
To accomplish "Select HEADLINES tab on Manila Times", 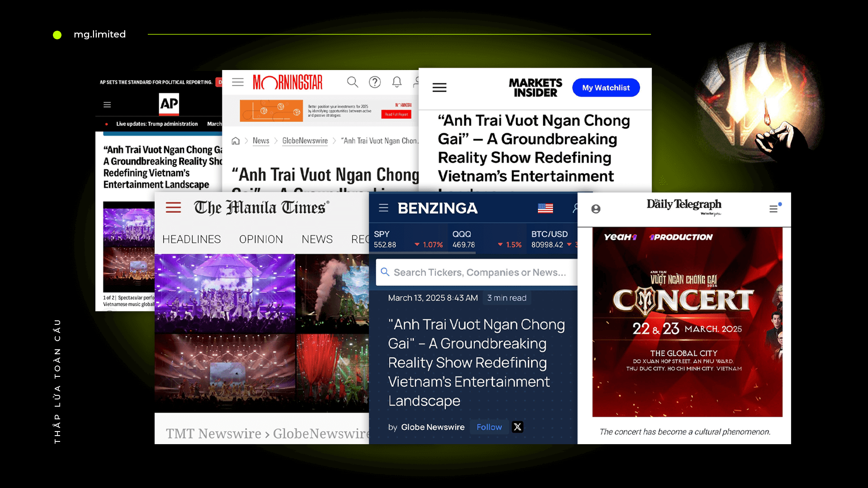I will coord(191,239).
